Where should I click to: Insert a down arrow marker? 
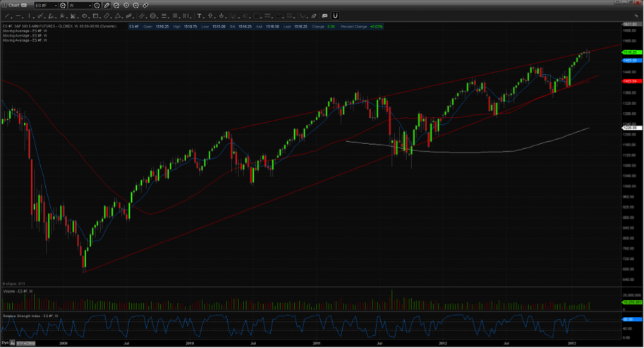click(x=221, y=16)
